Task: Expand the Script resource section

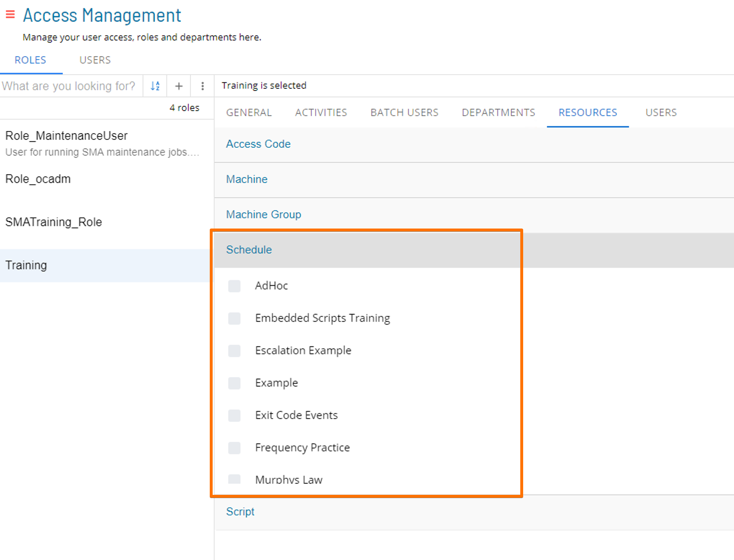Action: (474, 512)
